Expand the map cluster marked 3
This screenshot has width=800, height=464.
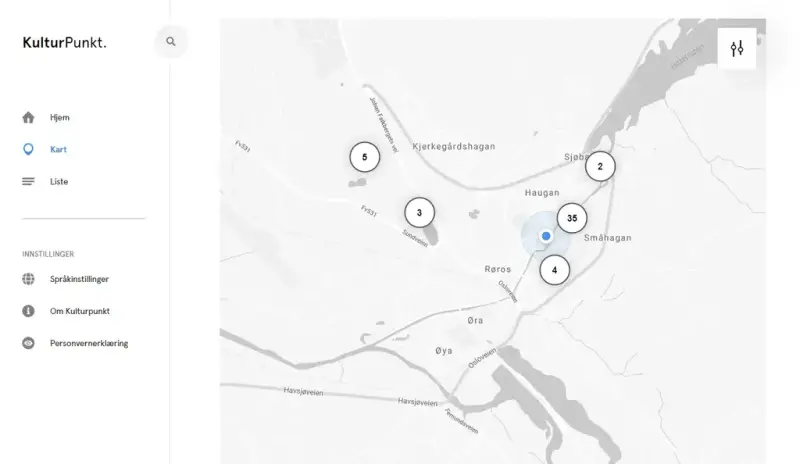(420, 212)
